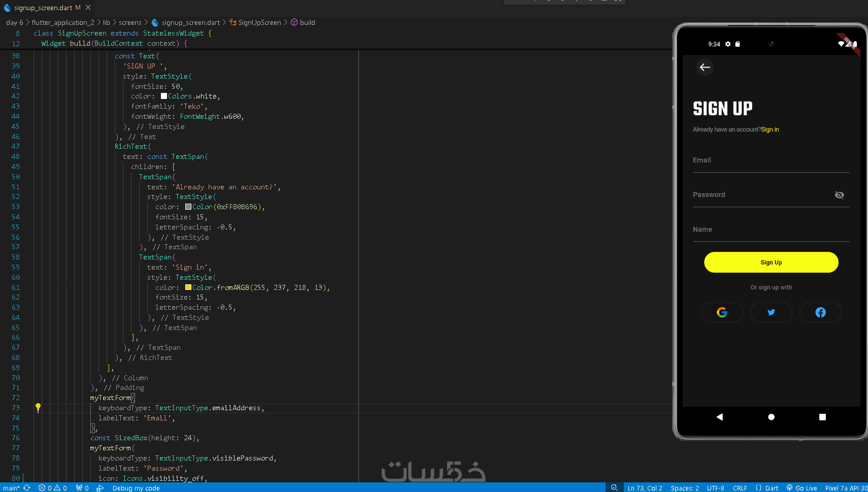
Task: Tap the yellow Sign in link
Action: point(770,129)
